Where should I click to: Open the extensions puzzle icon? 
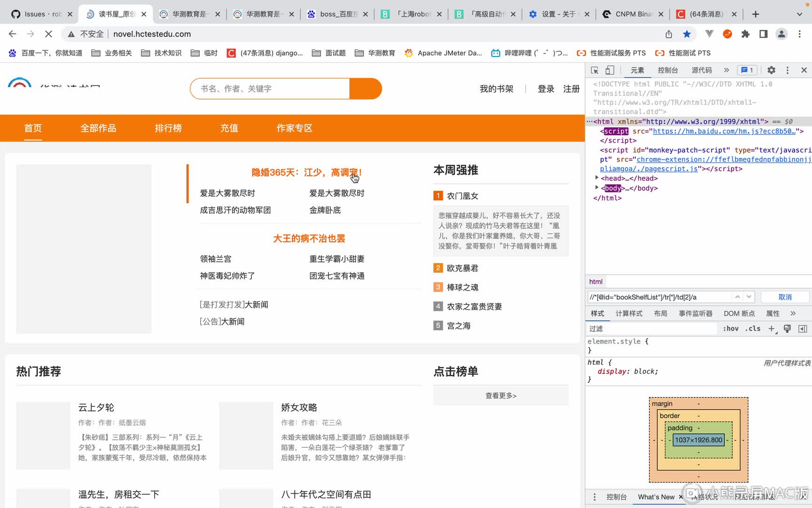coord(745,34)
